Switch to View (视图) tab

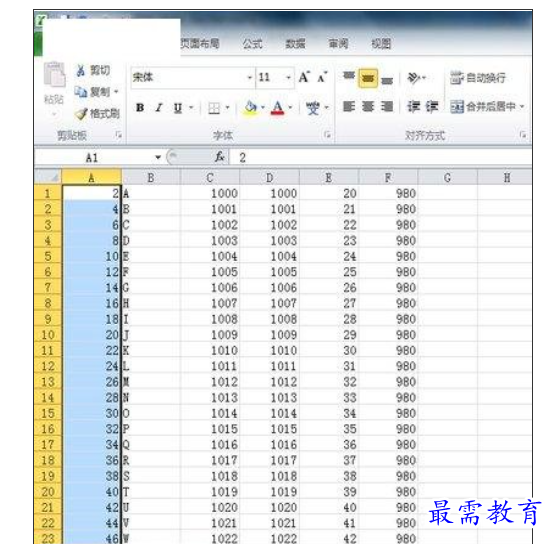(x=381, y=44)
